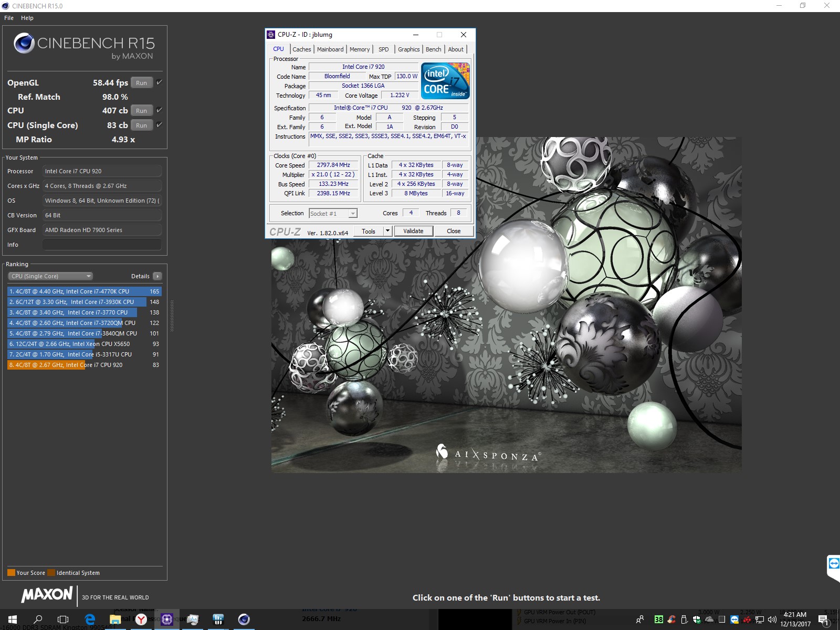Switch to CPU-Z taskbar icon
The image size is (840, 630).
(166, 619)
